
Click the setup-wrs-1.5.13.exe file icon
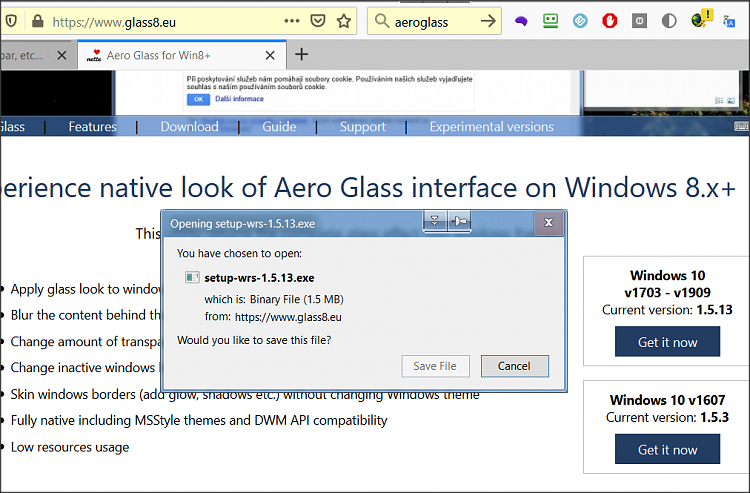point(192,277)
